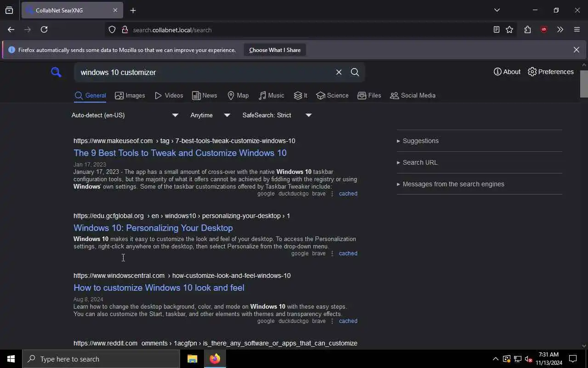588x368 pixels.
Task: Open the About page
Action: coord(507,72)
